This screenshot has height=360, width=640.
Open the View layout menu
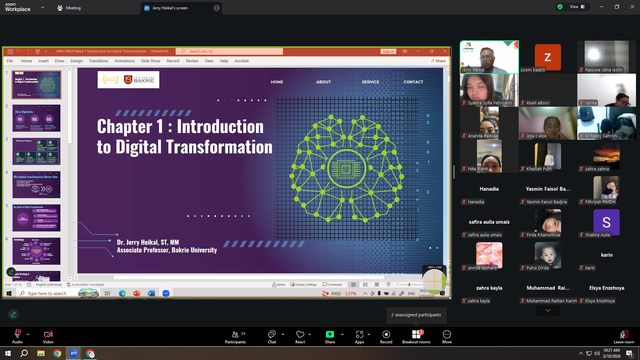click(x=577, y=7)
